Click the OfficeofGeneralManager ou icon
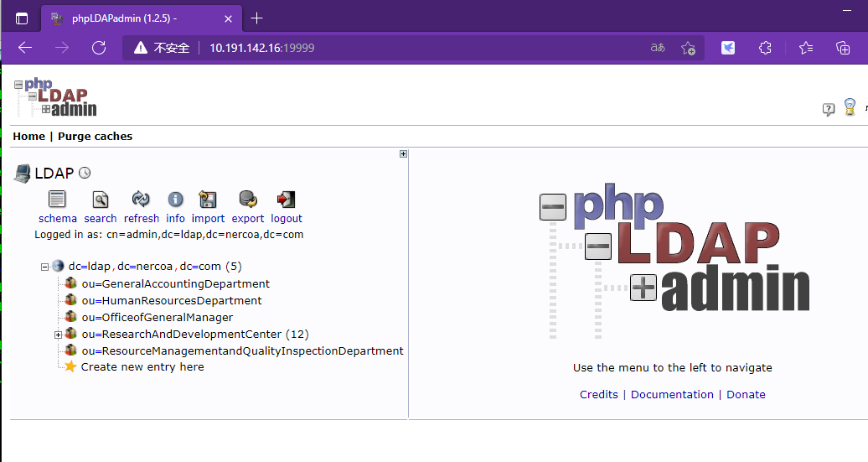 [70, 316]
